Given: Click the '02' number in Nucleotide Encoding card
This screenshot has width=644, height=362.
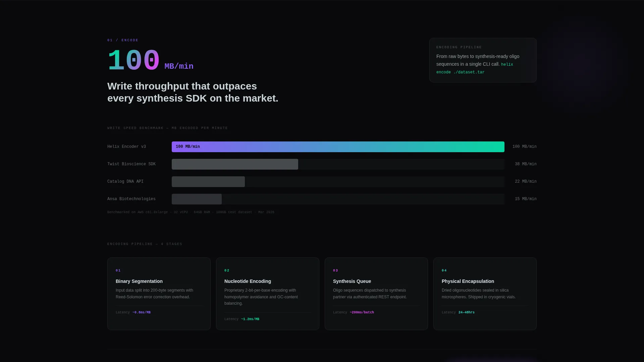Looking at the screenshot, I should point(227,270).
